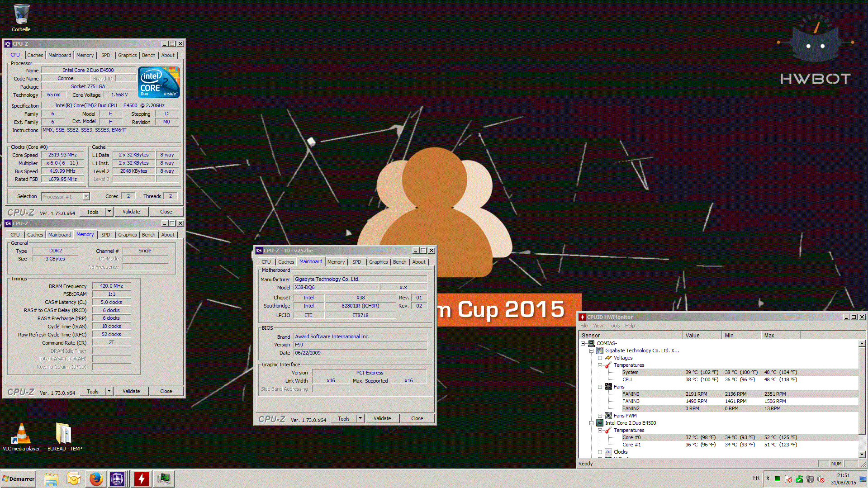Click the Max column header in HWMonitor

[x=781, y=335]
